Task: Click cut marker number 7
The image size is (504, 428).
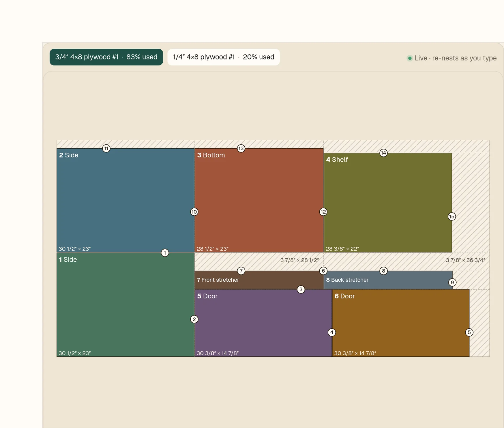Action: tap(241, 271)
